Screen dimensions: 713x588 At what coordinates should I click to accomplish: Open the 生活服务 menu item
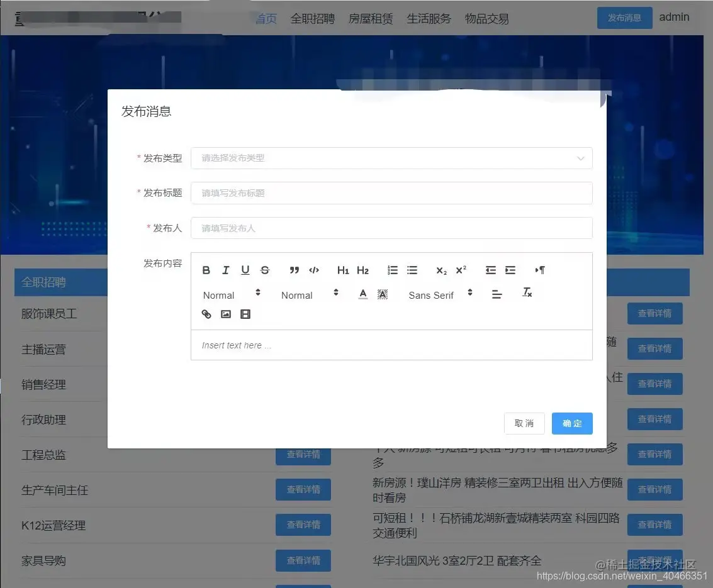(x=429, y=18)
